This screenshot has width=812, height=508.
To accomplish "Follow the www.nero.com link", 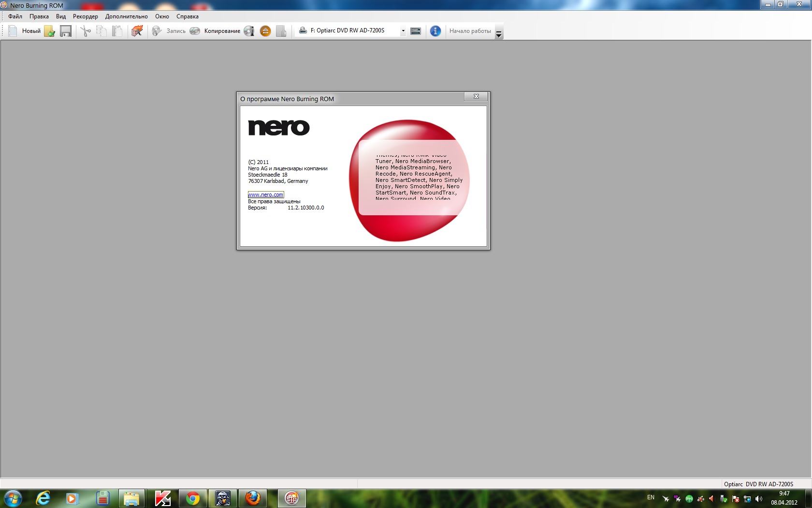I will point(266,194).
